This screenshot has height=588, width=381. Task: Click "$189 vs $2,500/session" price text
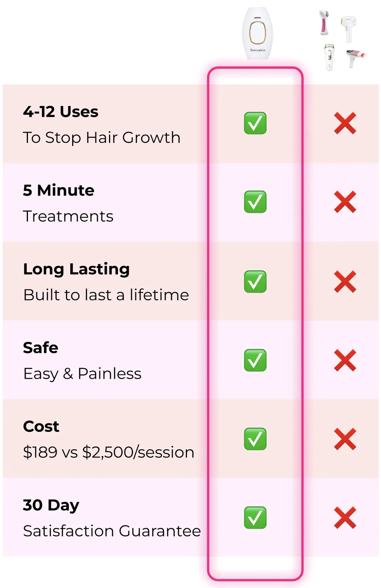pos(109,452)
